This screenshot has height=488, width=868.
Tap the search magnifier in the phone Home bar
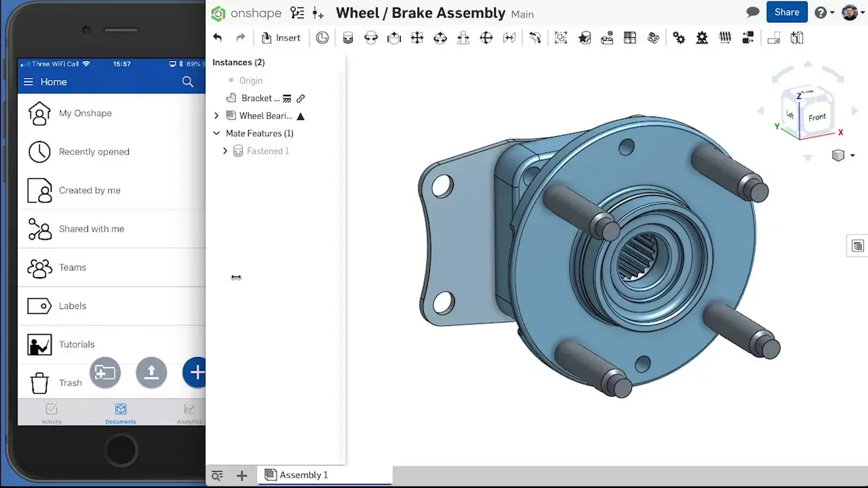point(188,81)
